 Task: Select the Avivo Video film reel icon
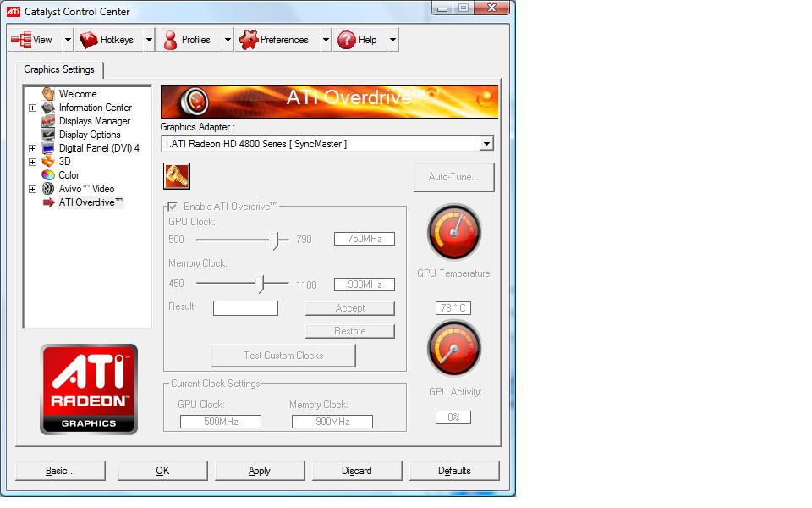(x=48, y=189)
